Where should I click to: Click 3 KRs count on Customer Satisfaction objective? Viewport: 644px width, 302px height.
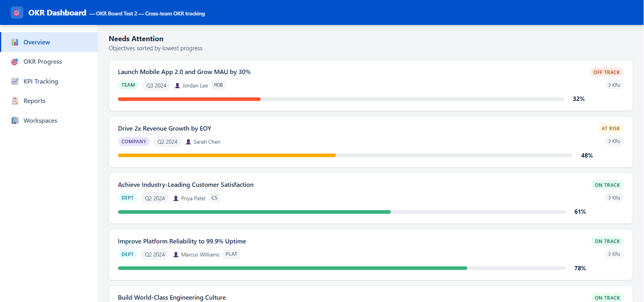coord(614,198)
